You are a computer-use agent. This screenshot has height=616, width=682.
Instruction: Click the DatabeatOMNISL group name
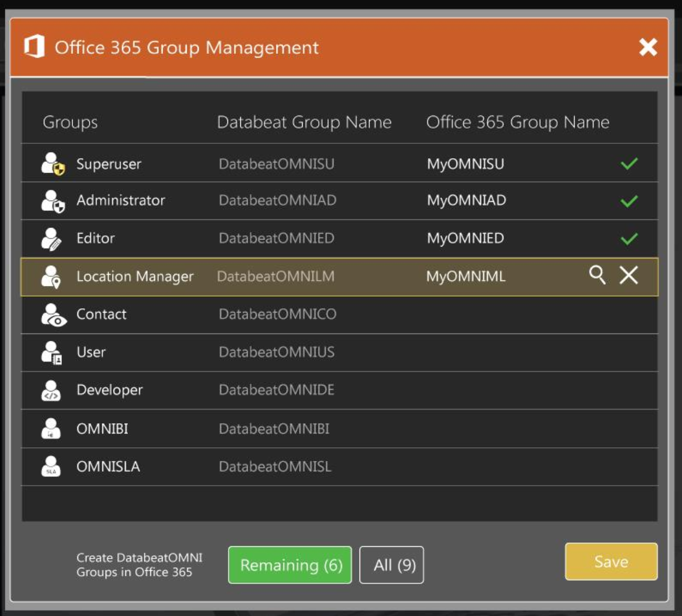tap(275, 466)
